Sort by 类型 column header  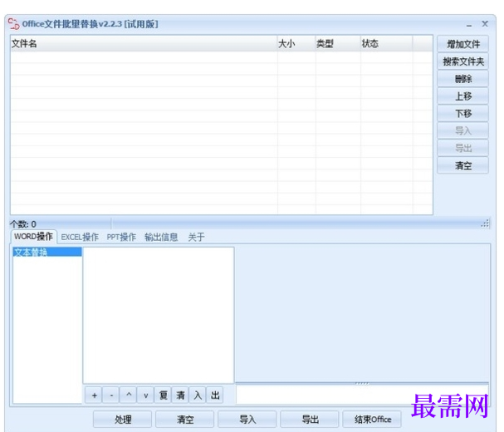point(338,43)
